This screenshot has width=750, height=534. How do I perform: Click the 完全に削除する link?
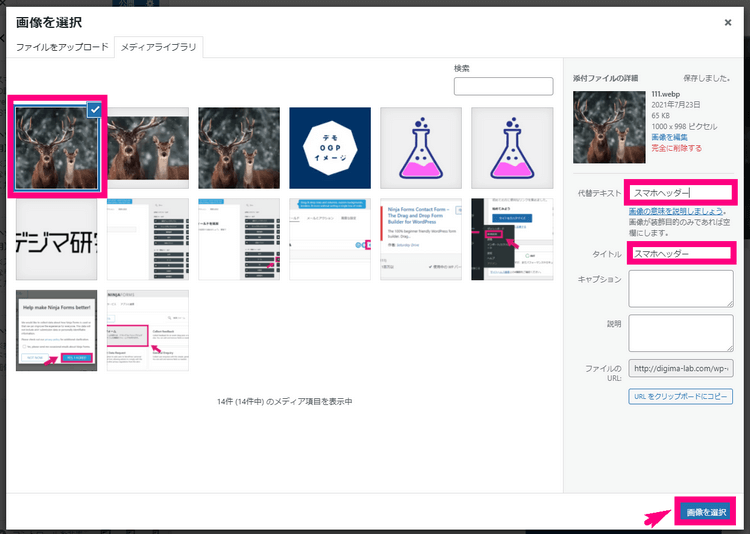[x=676, y=148]
